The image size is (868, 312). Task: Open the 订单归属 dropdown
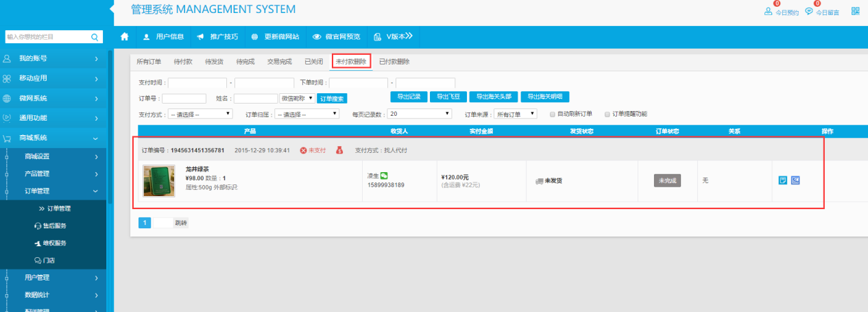[308, 114]
